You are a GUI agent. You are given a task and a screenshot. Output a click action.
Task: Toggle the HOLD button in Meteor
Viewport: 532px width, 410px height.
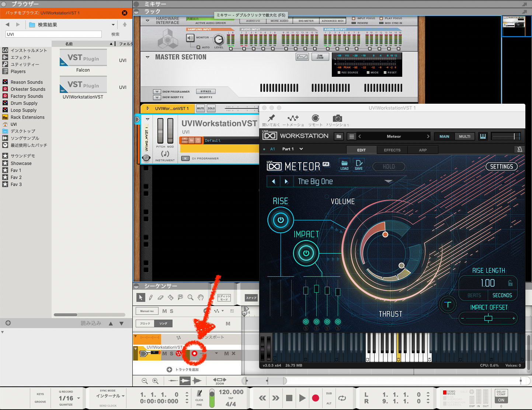[x=389, y=167]
